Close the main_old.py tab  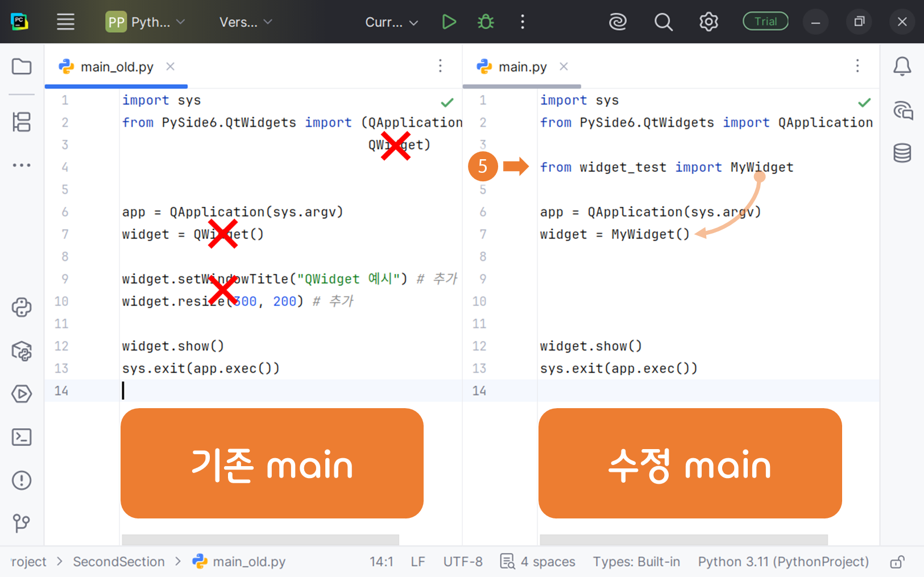(x=170, y=67)
